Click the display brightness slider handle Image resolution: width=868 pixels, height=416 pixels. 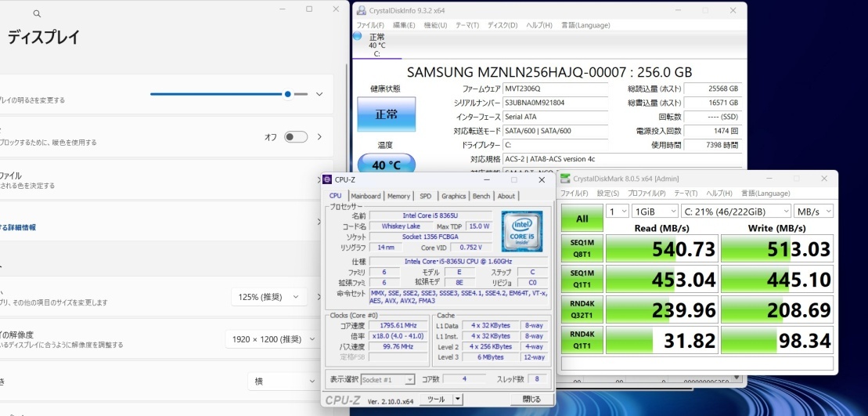tap(288, 94)
